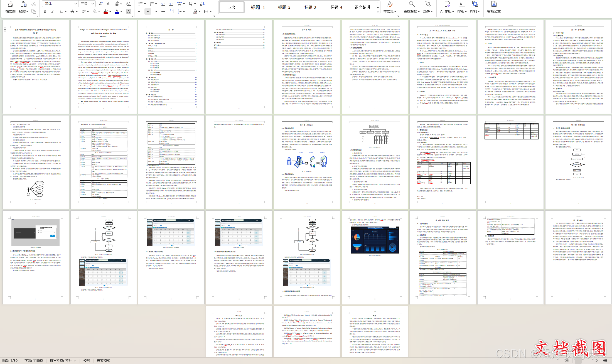Click the Paste clipboard icon
This screenshot has width=612, height=364.
click(x=23, y=4)
